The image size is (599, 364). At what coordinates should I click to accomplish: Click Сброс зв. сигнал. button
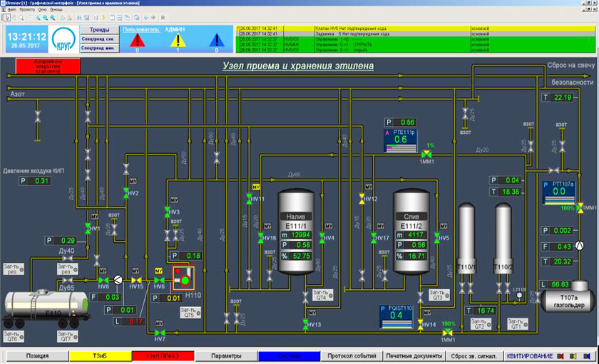474,355
